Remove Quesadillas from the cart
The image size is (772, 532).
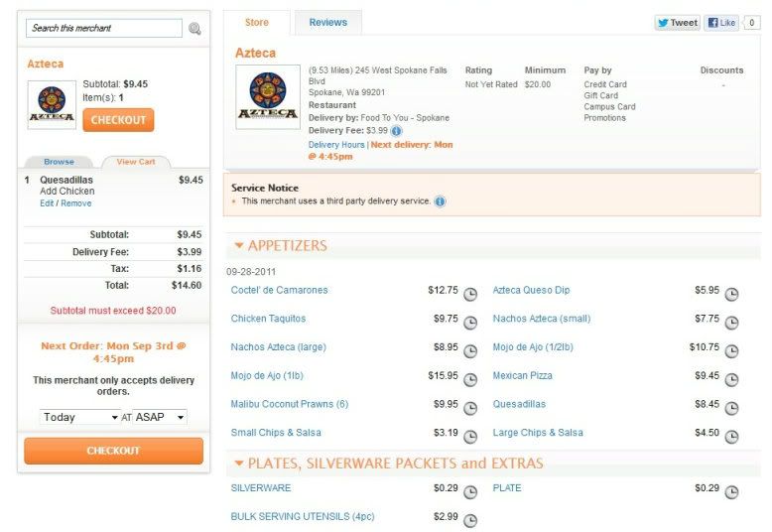tap(75, 203)
